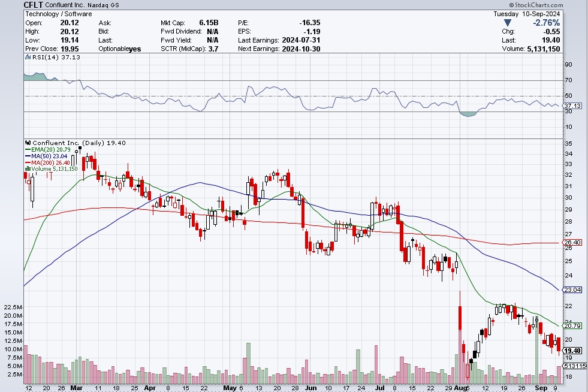Click the Ask label
588x392 pixels.
tap(104, 23)
